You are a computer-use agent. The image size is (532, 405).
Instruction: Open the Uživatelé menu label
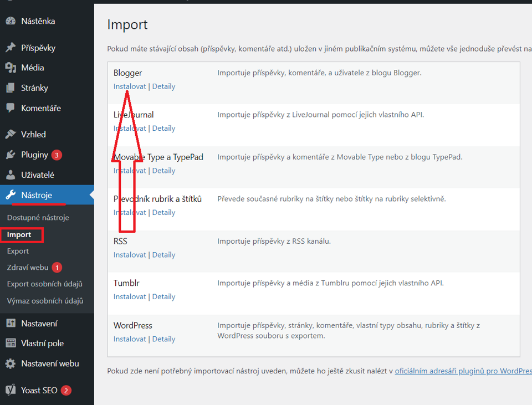coord(38,175)
